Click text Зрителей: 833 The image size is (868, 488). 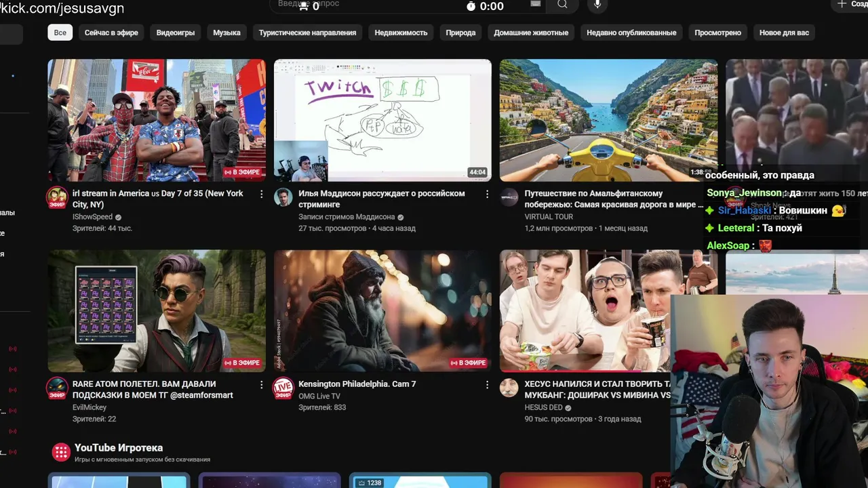[322, 407]
